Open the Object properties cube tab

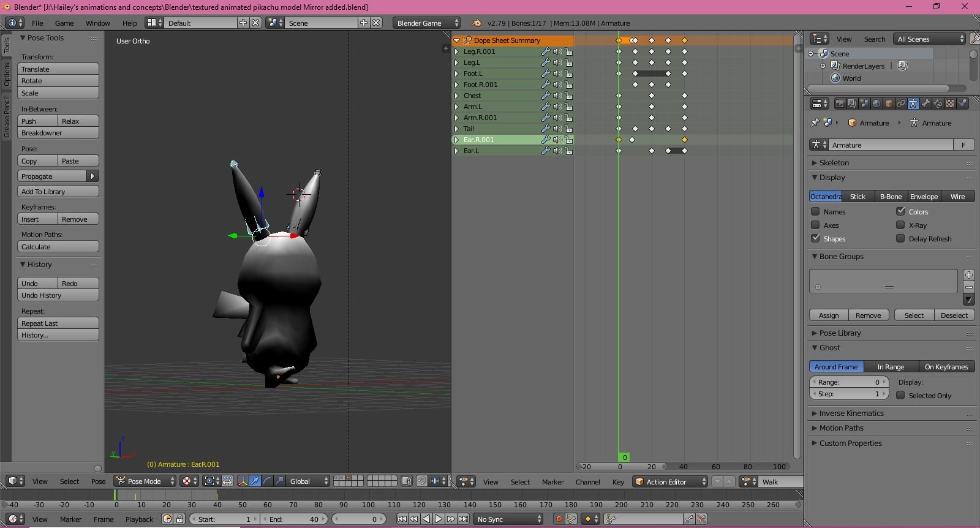click(x=889, y=104)
